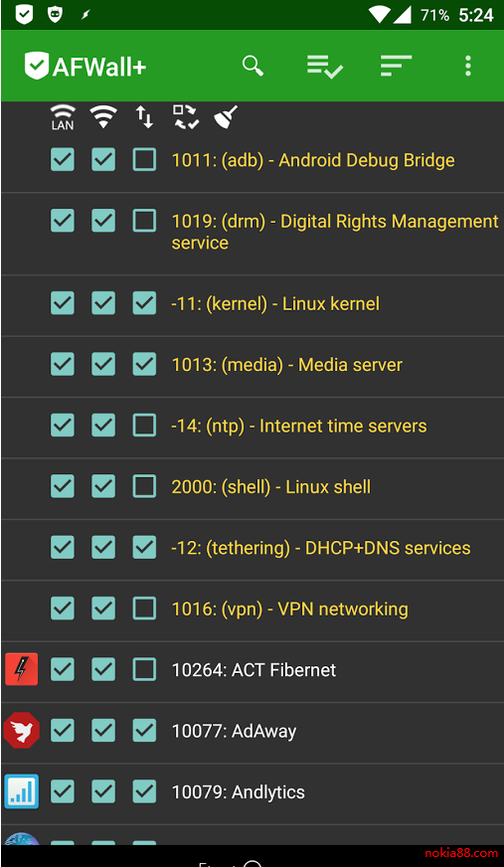Open the sort/filter lines icon
Screen dimensions: 504x867
[x=396, y=66]
